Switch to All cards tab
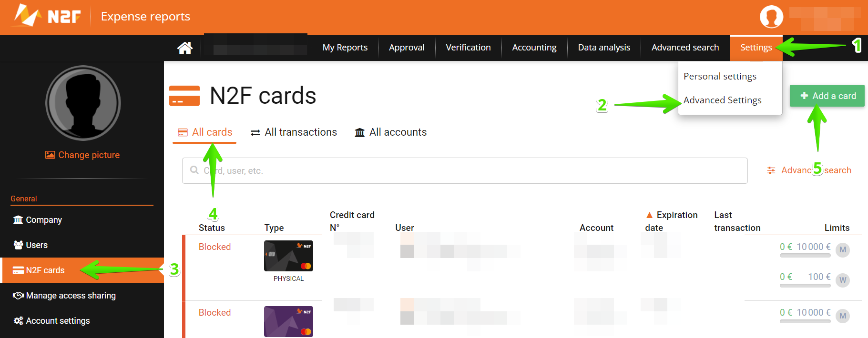The width and height of the screenshot is (868, 338). [x=204, y=132]
